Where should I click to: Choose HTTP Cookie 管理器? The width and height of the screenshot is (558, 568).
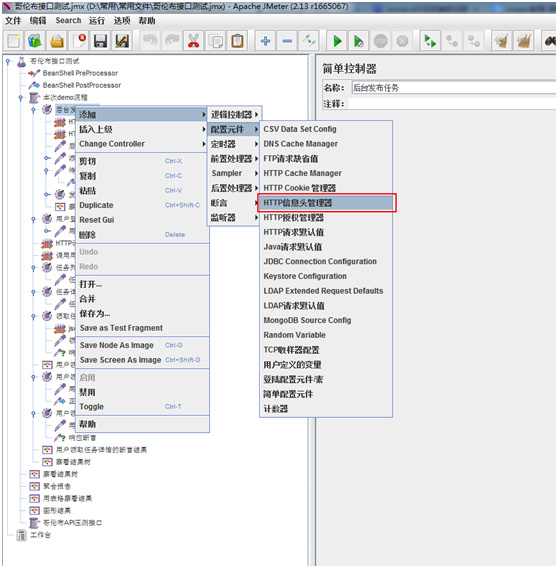326,188
